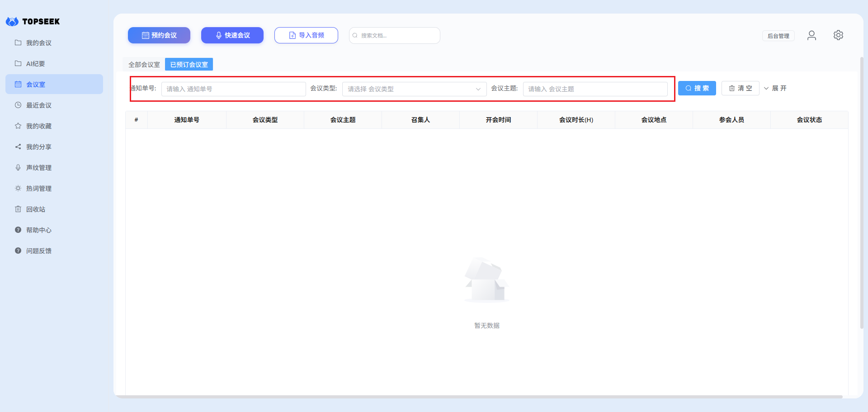Click the 导入音频 button

tap(306, 35)
